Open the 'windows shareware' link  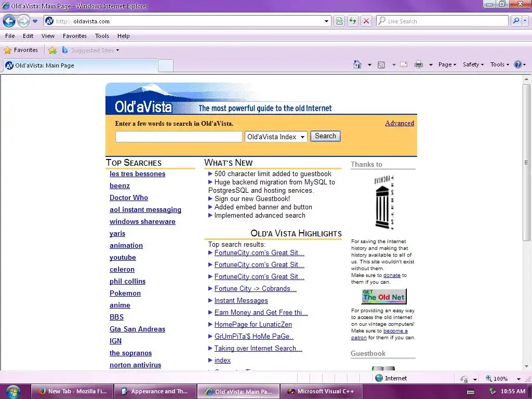(x=142, y=221)
